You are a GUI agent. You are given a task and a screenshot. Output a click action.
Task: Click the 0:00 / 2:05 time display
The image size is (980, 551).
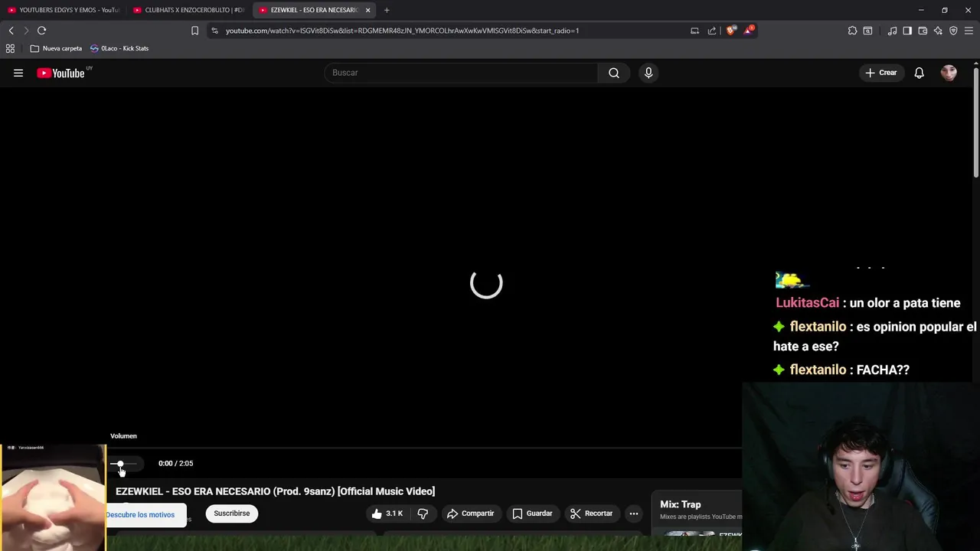point(176,463)
